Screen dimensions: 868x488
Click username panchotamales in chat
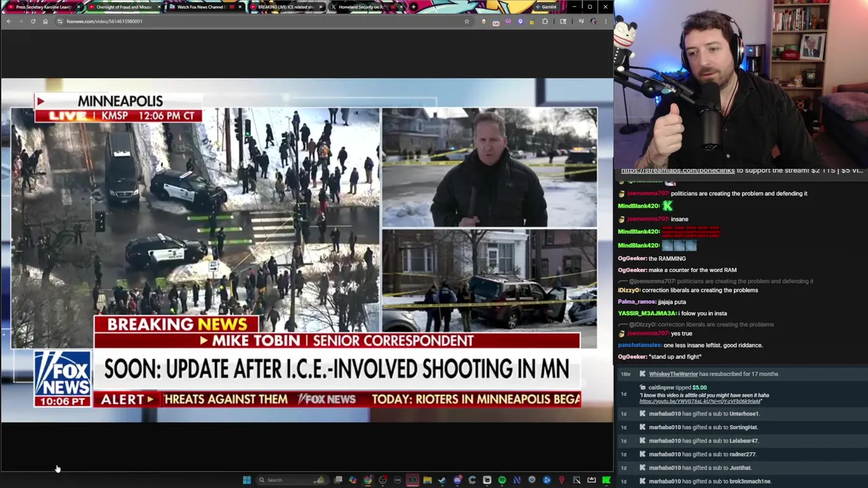[x=640, y=345]
